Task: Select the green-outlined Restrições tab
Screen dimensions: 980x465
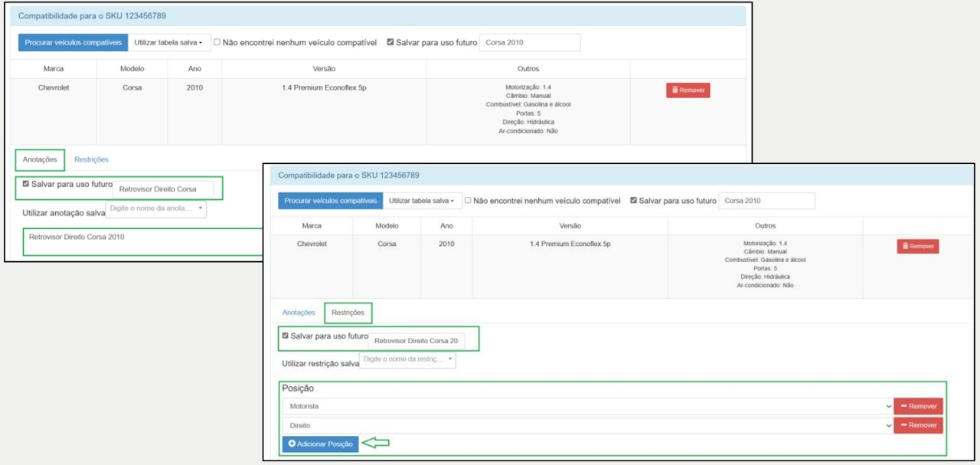Action: click(348, 313)
